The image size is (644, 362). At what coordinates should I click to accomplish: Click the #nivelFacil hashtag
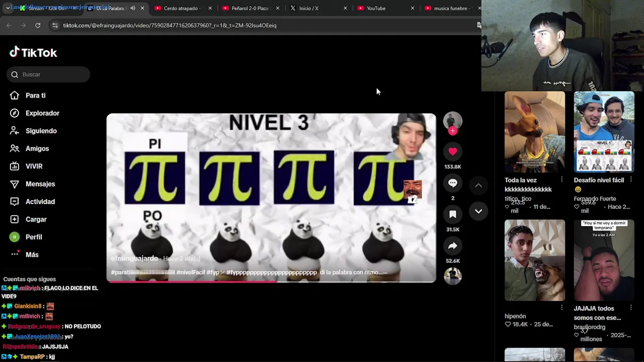click(190, 273)
